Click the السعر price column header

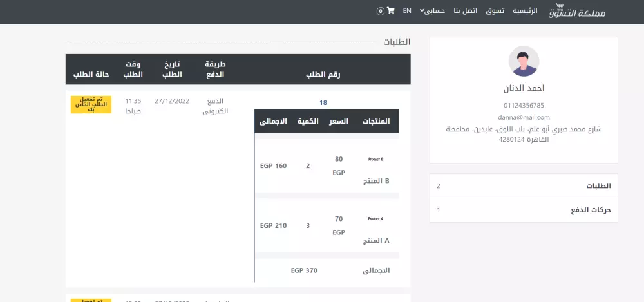tap(339, 121)
